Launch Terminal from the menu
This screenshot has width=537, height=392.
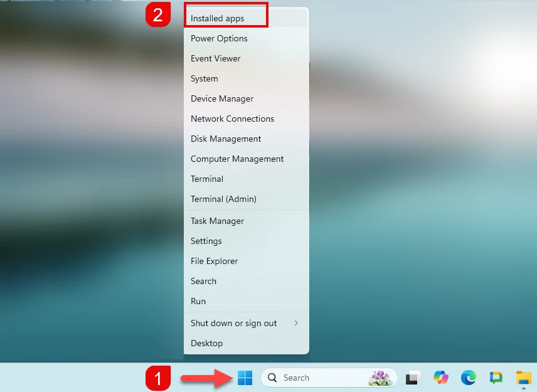click(247, 179)
